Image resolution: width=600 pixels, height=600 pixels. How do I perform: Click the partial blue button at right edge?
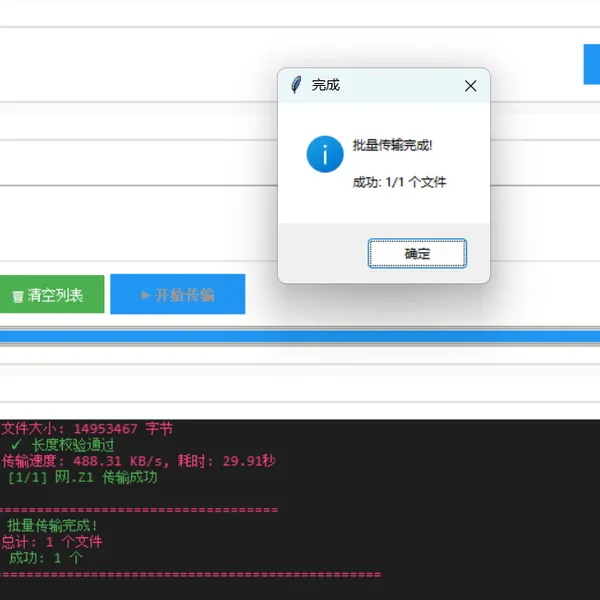click(592, 64)
